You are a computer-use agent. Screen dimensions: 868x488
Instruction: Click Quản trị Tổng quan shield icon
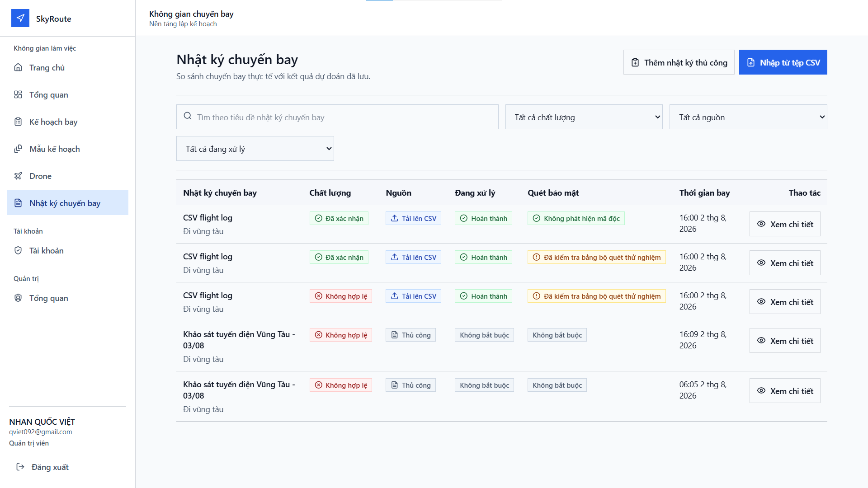coord(18,298)
